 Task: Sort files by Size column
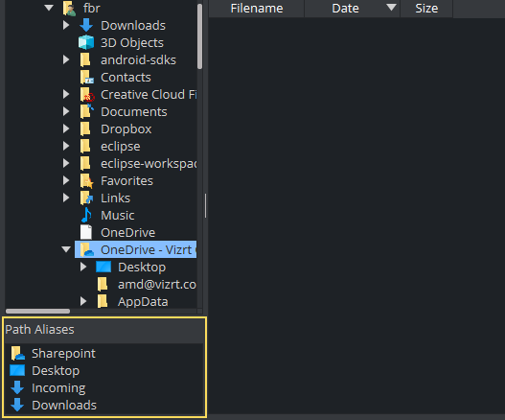426,9
